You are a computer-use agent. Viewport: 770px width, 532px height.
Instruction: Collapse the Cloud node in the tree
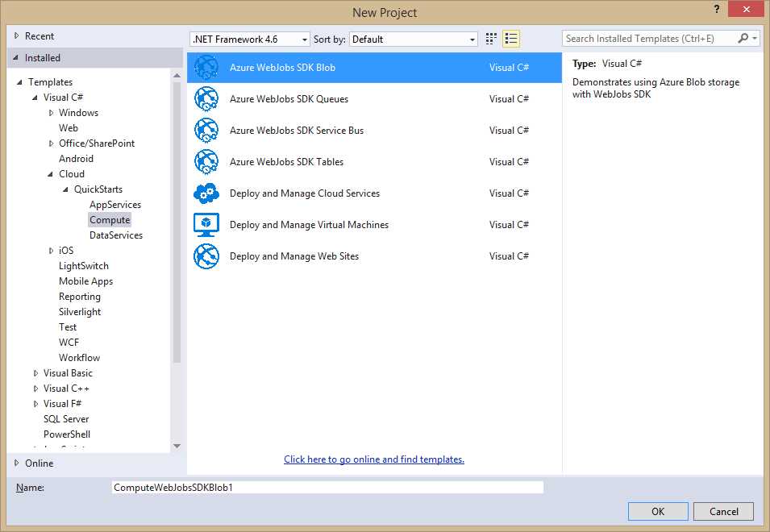(x=50, y=173)
